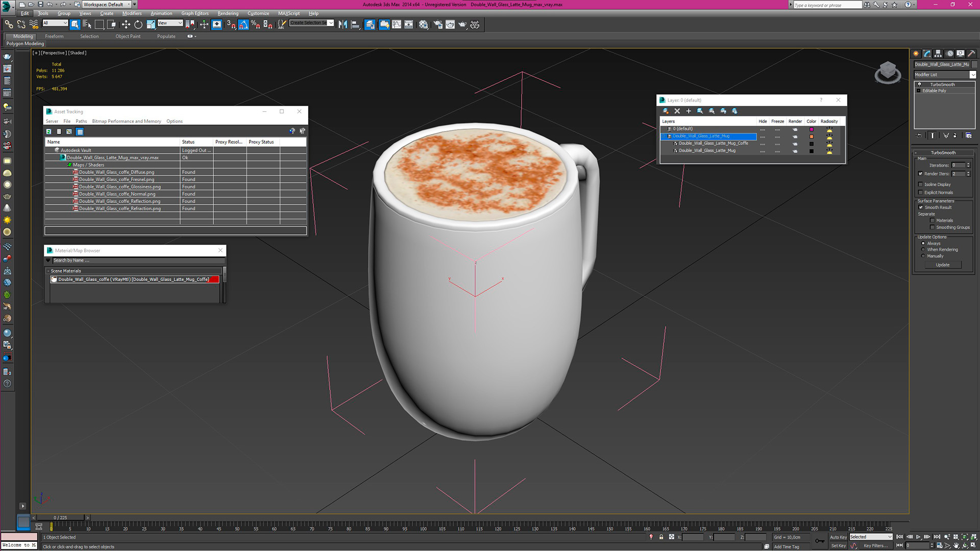The width and height of the screenshot is (980, 551).
Task: Click the time slider 0 / 225 handle
Action: click(x=61, y=517)
